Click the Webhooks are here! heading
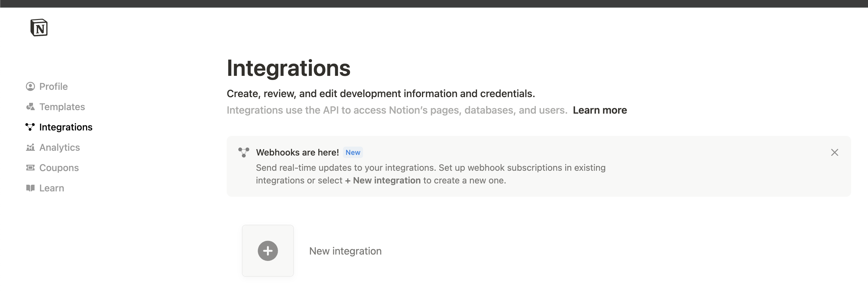 click(x=297, y=152)
